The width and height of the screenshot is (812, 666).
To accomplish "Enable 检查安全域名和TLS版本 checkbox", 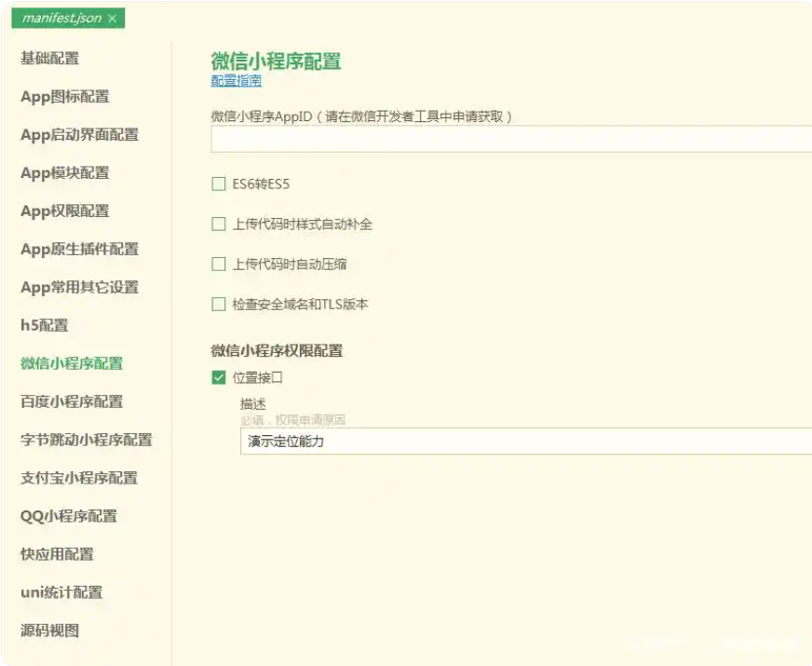I will pyautogui.click(x=219, y=304).
